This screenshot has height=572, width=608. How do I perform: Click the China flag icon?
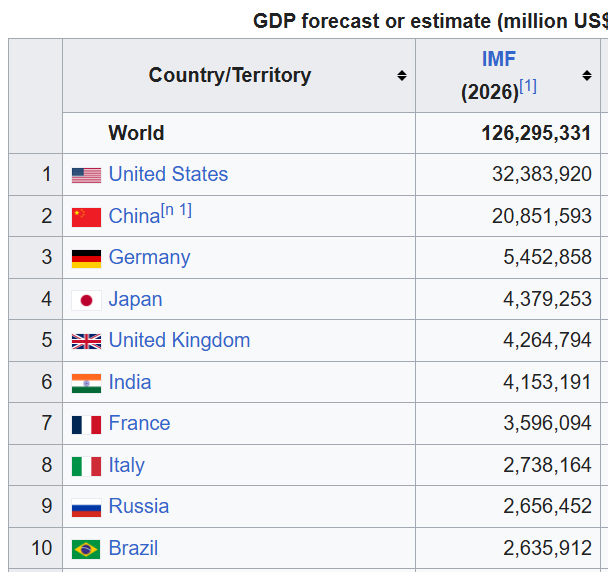[x=86, y=217]
